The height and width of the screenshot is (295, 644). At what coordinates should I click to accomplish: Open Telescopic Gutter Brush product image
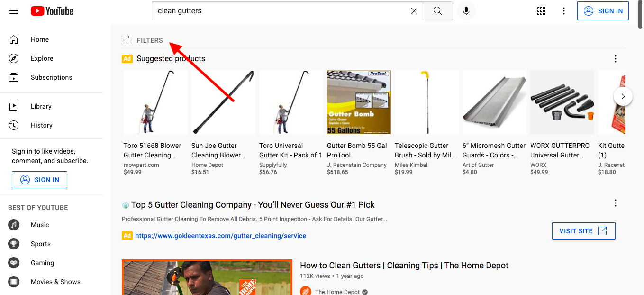point(426,102)
